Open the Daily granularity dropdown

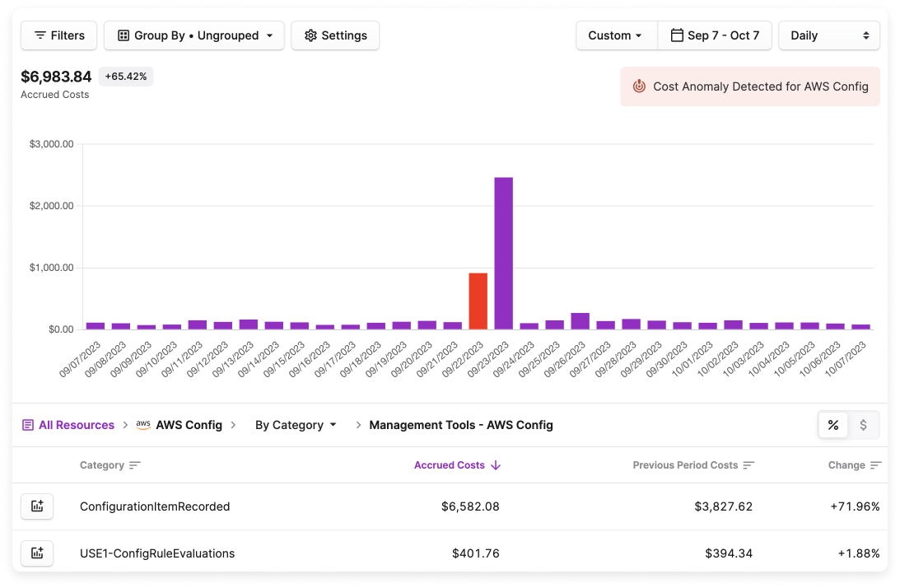[828, 35]
